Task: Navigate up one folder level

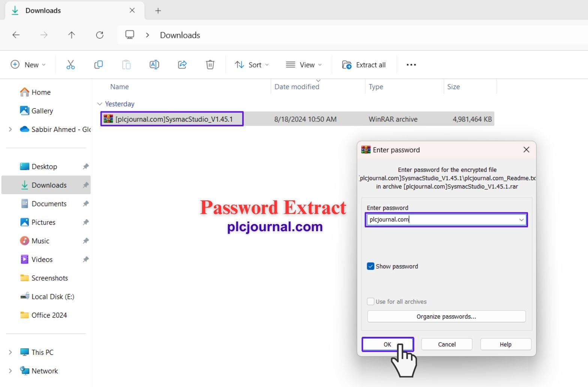Action: coord(72,35)
